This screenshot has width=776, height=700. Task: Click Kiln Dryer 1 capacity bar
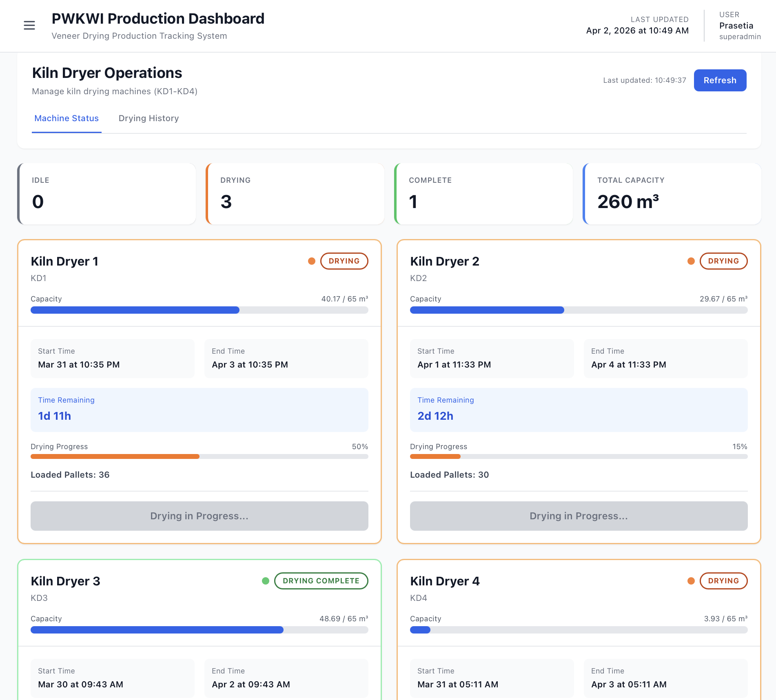point(199,310)
